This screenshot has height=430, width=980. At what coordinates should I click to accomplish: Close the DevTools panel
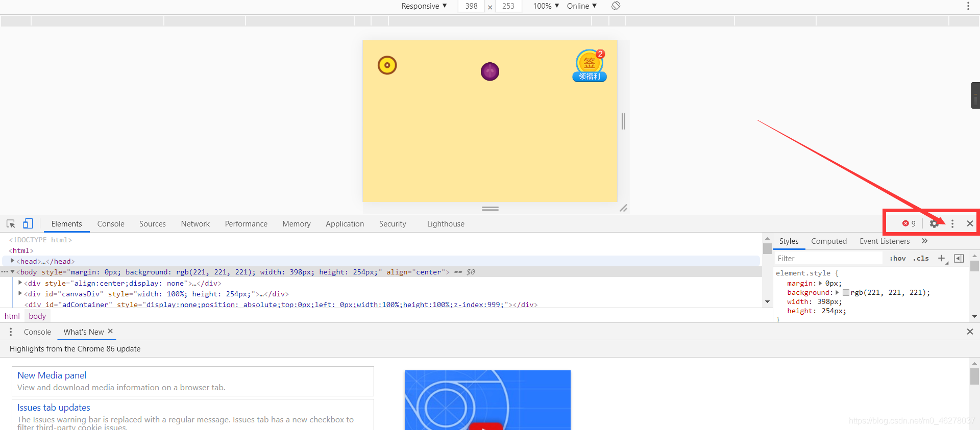click(x=970, y=223)
